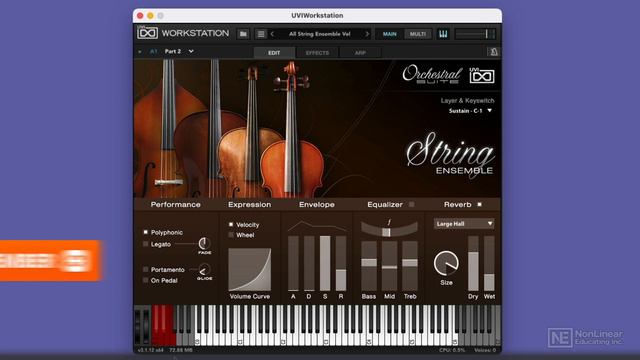Viewport: 640px width, 360px height.
Task: Adjust the reverb Wet level slider
Action: click(489, 263)
